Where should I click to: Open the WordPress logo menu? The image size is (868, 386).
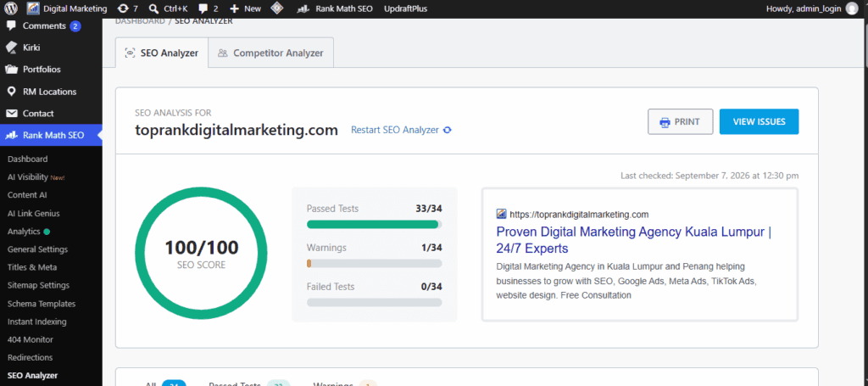(x=12, y=8)
